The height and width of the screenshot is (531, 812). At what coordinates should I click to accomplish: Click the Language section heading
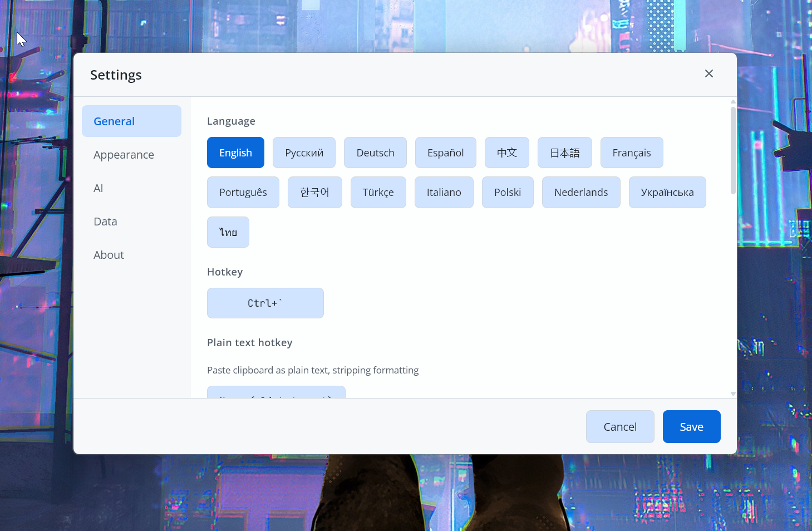click(231, 121)
